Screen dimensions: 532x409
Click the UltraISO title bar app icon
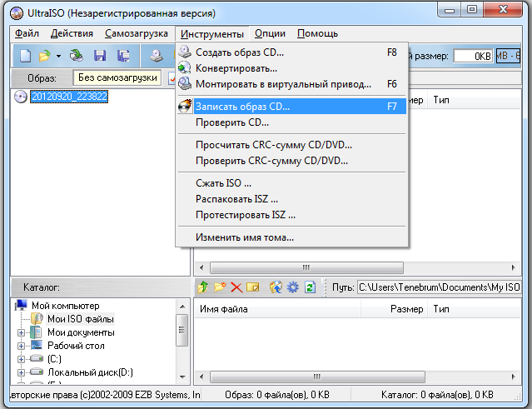pos(17,13)
